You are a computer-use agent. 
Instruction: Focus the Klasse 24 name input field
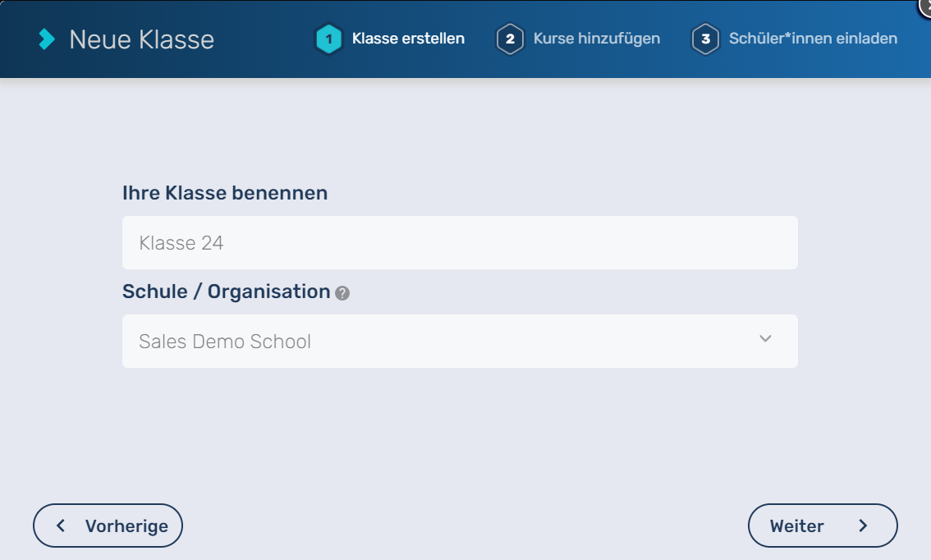(x=410, y=243)
